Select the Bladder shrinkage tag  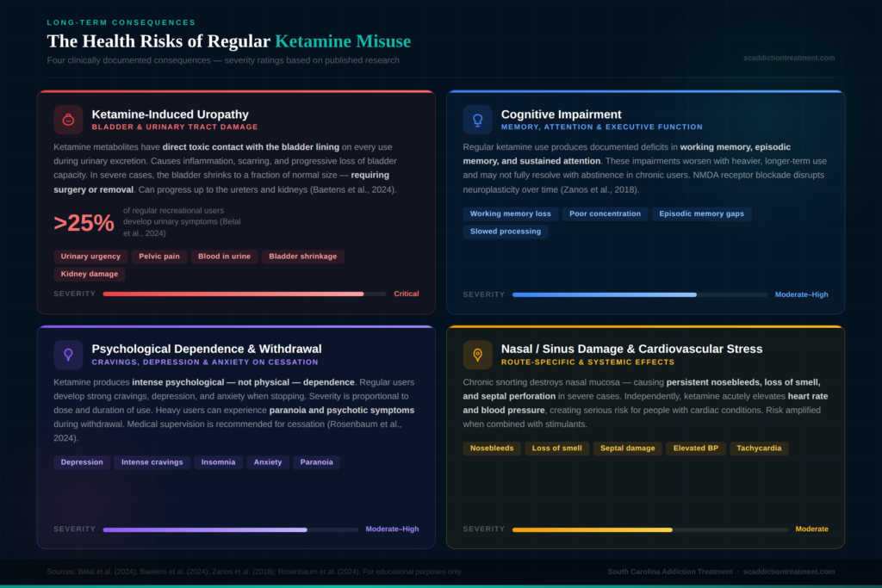(302, 257)
